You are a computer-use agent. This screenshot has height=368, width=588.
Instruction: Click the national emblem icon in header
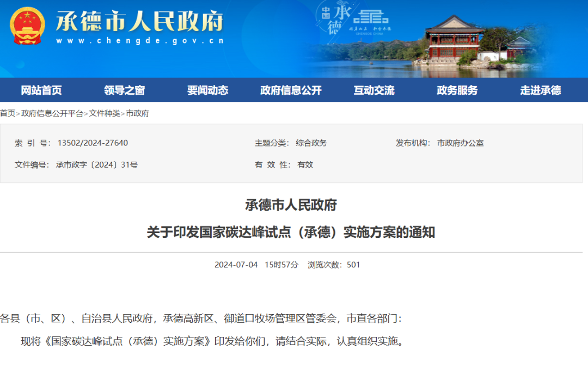27,26
